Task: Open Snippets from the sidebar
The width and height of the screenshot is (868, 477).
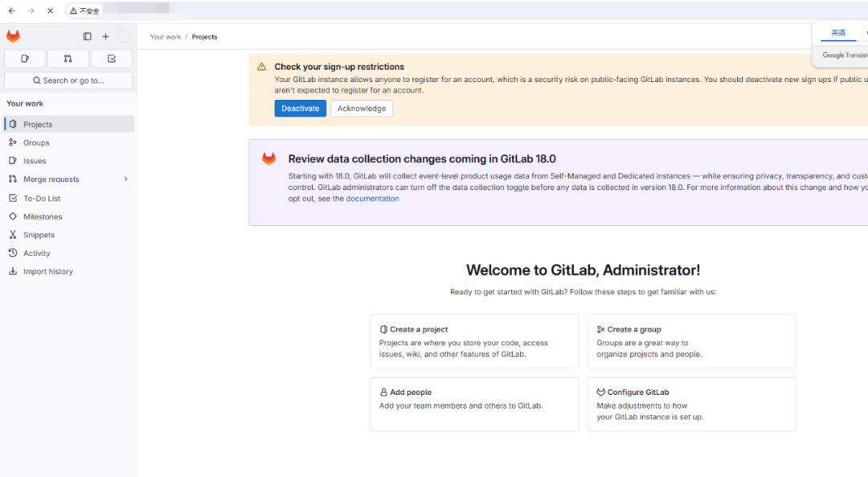Action: (69, 234)
